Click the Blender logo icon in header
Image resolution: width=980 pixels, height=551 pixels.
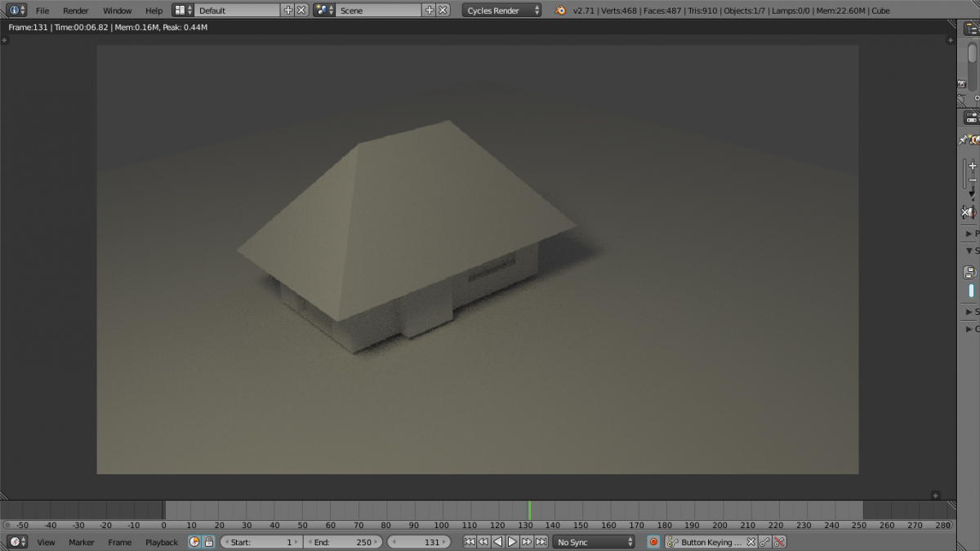[560, 11]
